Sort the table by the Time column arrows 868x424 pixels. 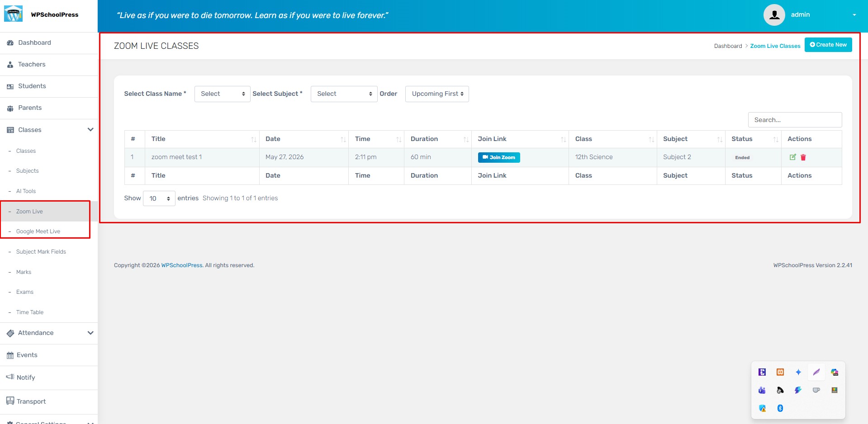pos(399,140)
